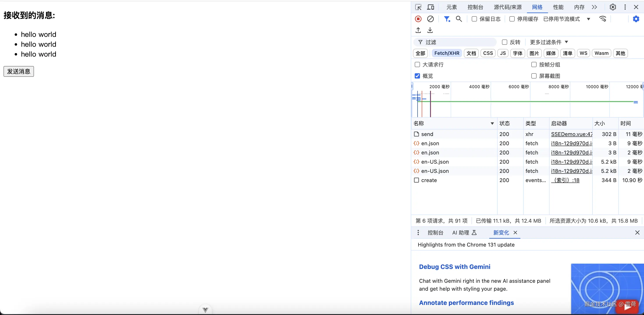Expand the 更多过滤条件 dropdown
The image size is (644, 315).
549,42
